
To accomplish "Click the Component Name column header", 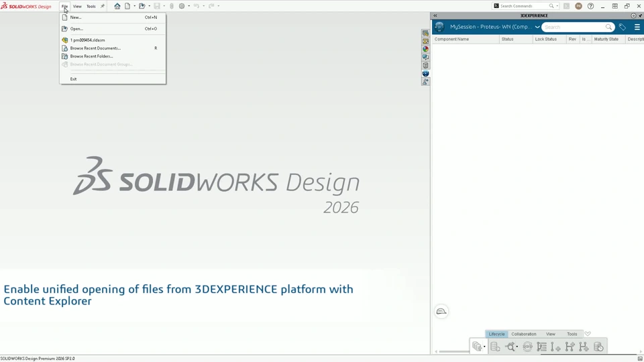I will point(466,40).
